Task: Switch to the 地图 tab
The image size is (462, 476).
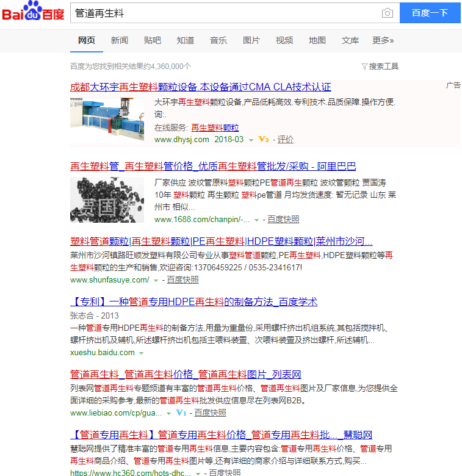Action: click(317, 40)
